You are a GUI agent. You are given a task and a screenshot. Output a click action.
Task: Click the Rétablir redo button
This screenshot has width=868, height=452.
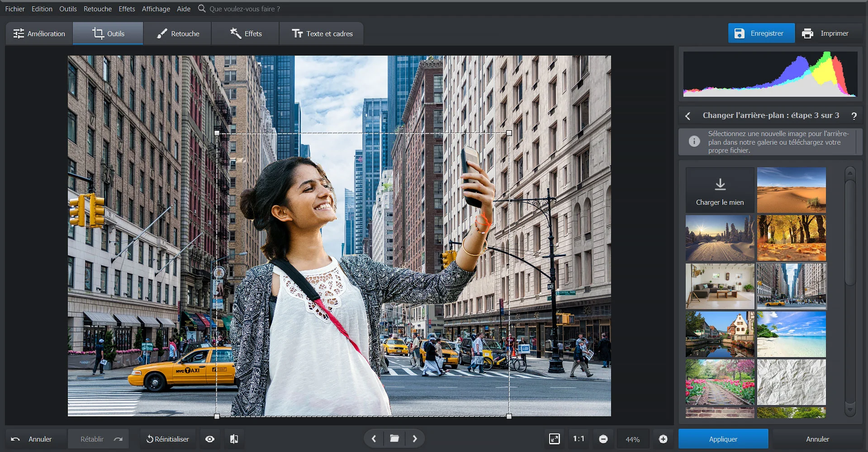[98, 439]
